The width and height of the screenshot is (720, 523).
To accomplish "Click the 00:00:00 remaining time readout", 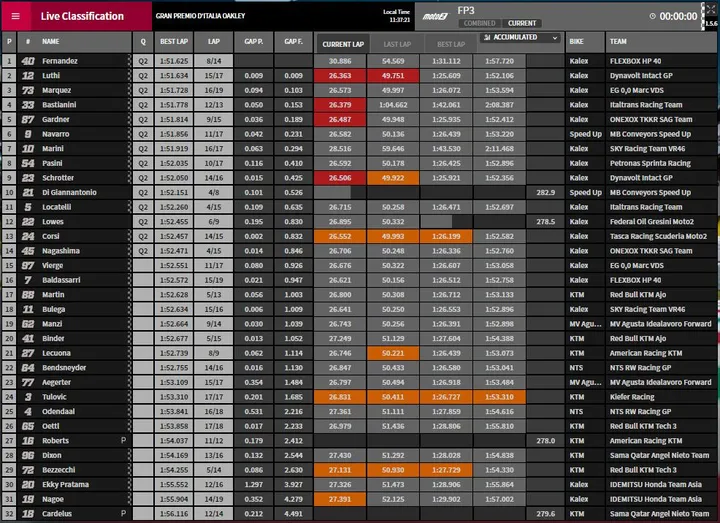I will [678, 17].
